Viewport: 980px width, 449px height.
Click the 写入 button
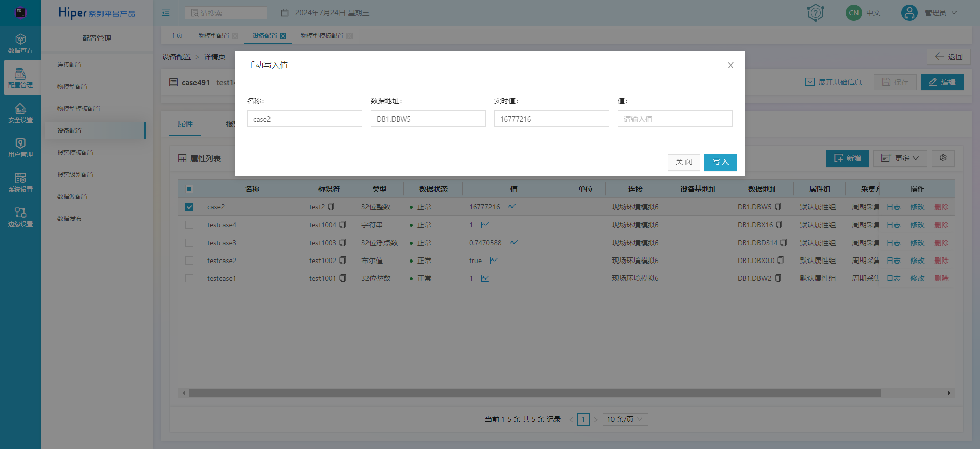point(720,162)
